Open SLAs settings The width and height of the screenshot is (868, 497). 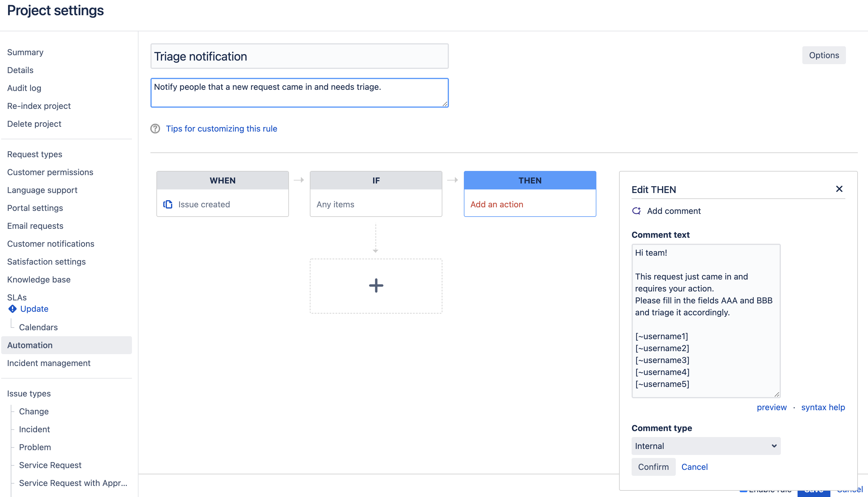tap(17, 297)
